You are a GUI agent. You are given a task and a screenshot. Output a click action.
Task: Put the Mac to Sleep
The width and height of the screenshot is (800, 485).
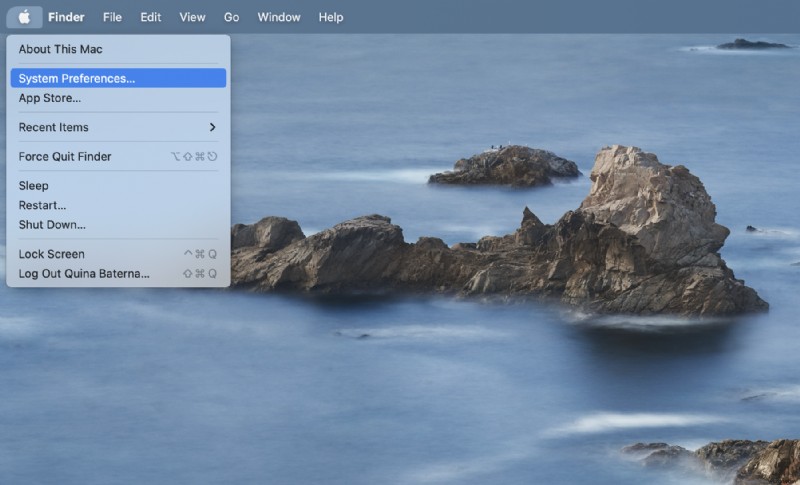(118, 186)
